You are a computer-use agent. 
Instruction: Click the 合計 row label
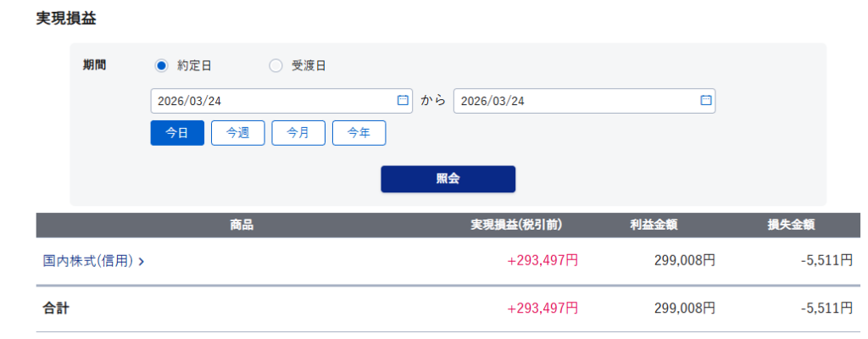[x=56, y=308]
